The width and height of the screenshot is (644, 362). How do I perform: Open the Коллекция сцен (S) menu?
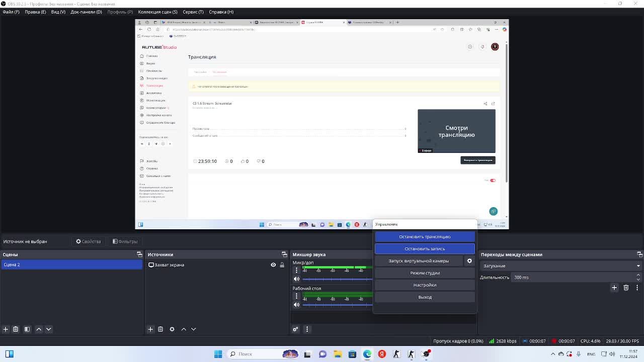[x=157, y=12]
